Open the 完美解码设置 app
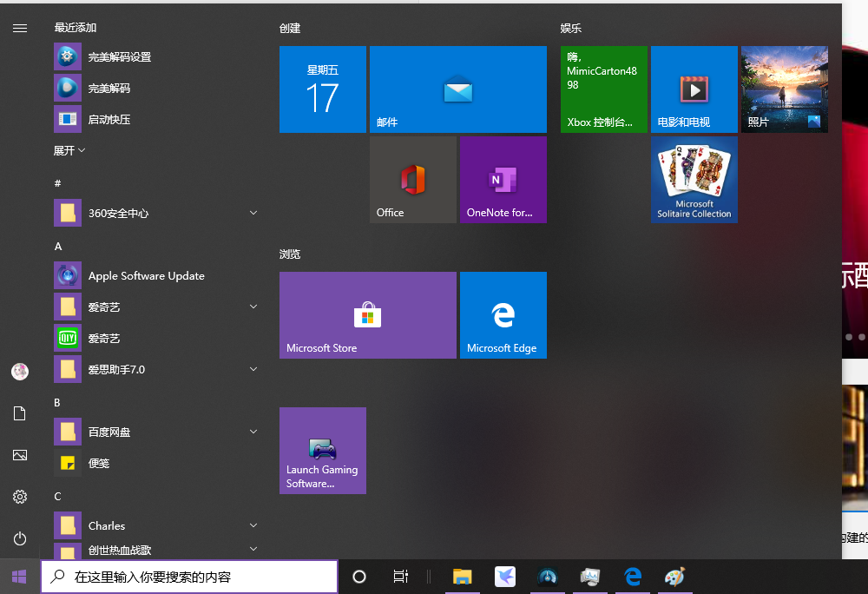The height and width of the screenshot is (594, 868). click(x=155, y=57)
